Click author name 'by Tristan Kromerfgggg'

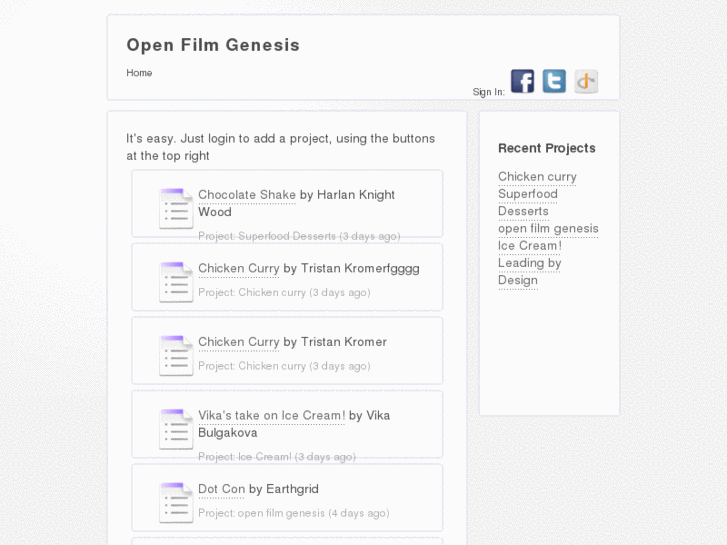(x=351, y=269)
